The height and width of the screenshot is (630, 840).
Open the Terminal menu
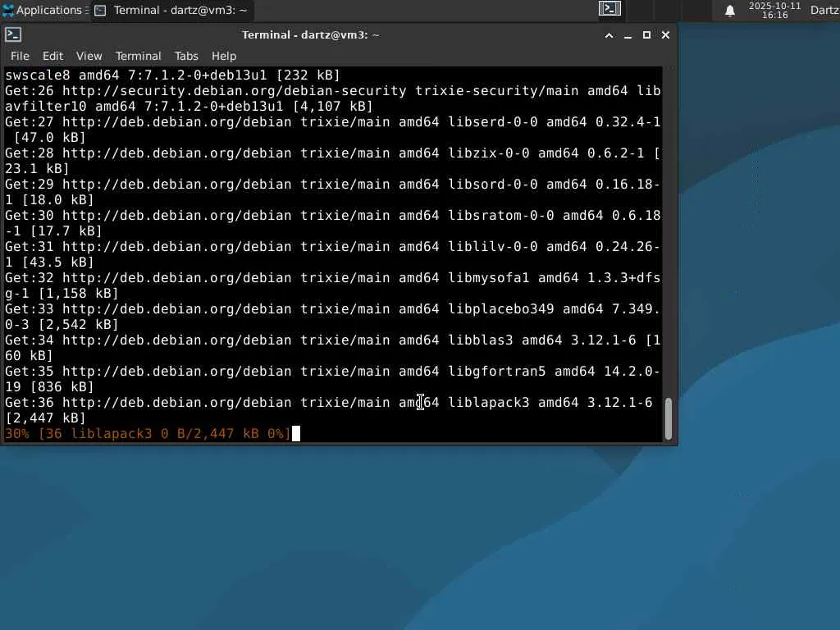tap(138, 56)
